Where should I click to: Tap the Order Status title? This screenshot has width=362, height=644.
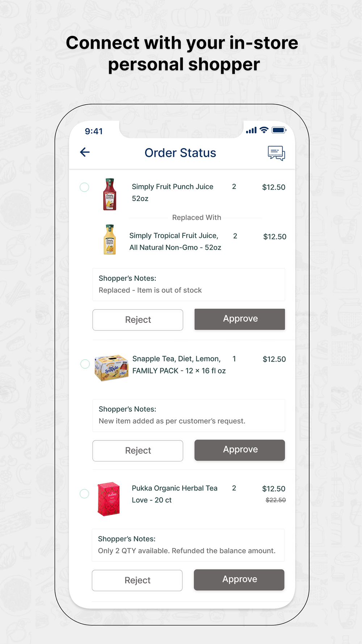180,153
